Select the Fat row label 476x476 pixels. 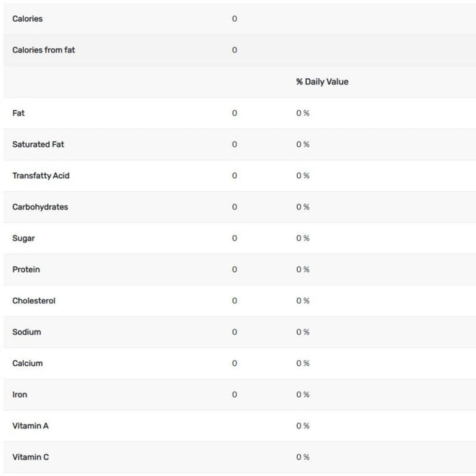click(x=18, y=113)
